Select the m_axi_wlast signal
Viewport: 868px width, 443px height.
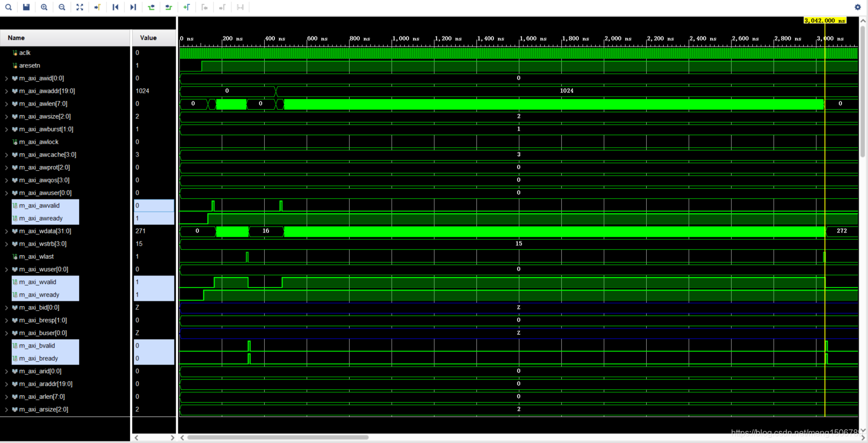click(x=36, y=257)
